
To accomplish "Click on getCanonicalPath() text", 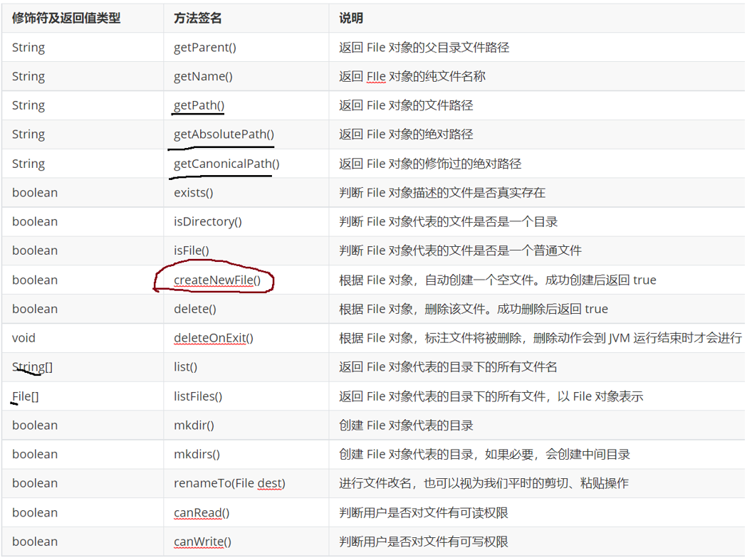I will tap(226, 164).
